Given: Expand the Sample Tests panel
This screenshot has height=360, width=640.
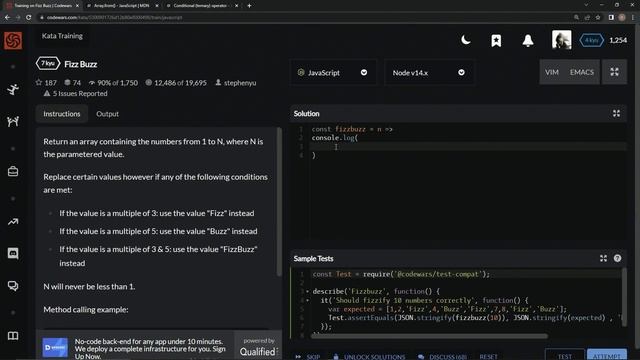Looking at the screenshot, I should 603,258.
